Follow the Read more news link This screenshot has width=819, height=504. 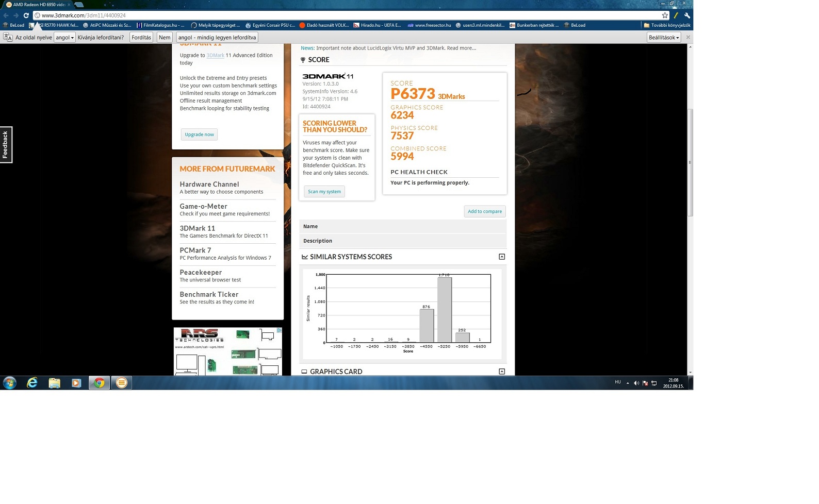coord(462,48)
